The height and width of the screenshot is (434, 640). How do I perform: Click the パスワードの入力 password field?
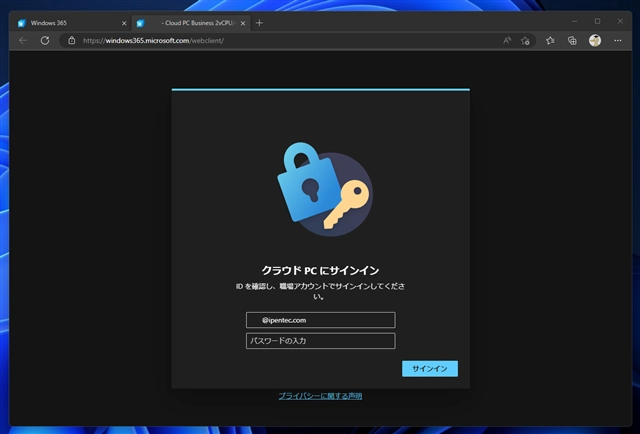pos(320,341)
